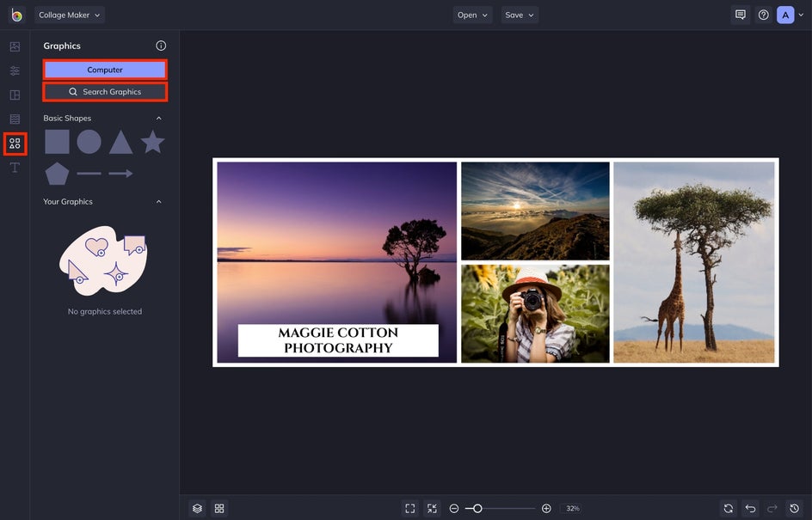The height and width of the screenshot is (520, 812).
Task: Click the Search Graphics button
Action: click(104, 91)
